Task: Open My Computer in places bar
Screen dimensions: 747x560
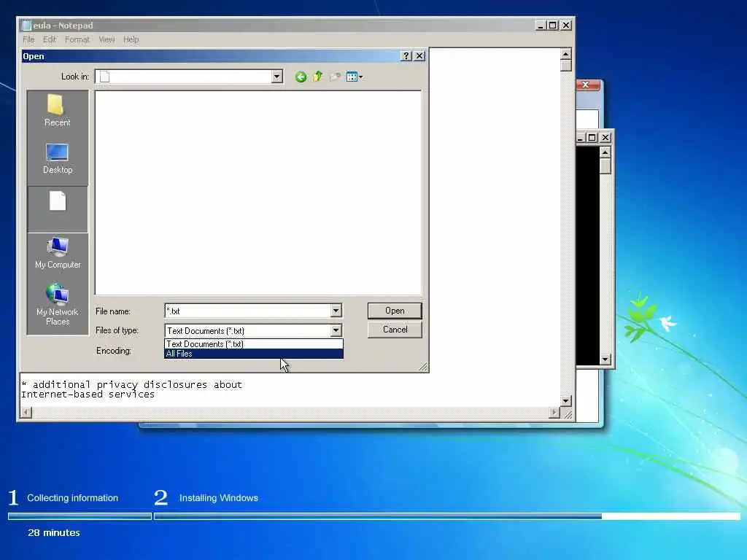Action: [x=58, y=253]
